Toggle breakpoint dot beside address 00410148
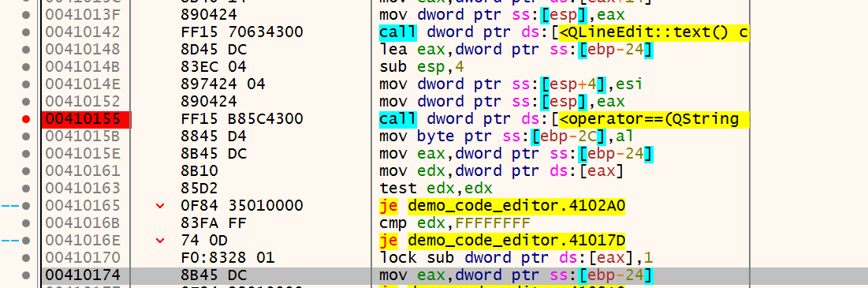 point(25,50)
